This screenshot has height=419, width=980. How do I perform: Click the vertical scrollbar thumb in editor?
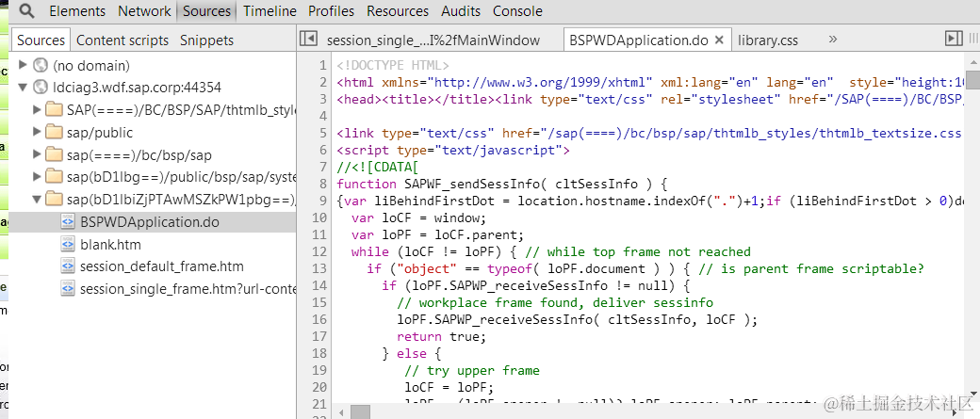[x=972, y=79]
